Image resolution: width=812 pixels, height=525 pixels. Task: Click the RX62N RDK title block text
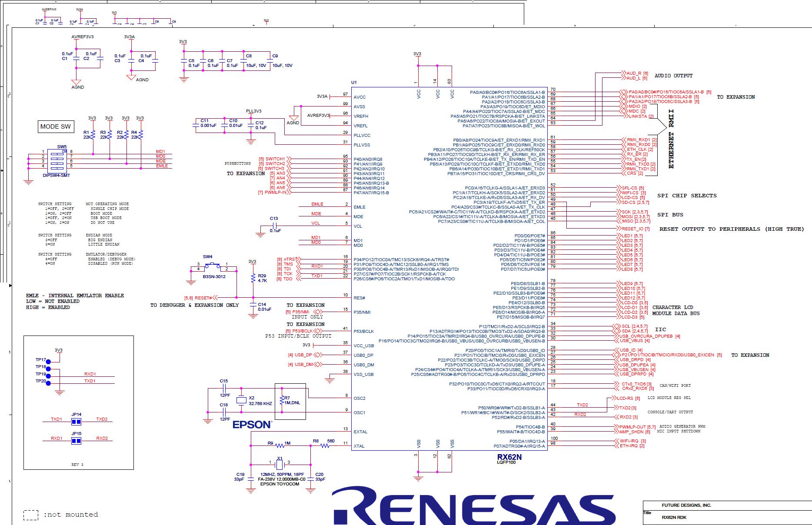pos(674,518)
